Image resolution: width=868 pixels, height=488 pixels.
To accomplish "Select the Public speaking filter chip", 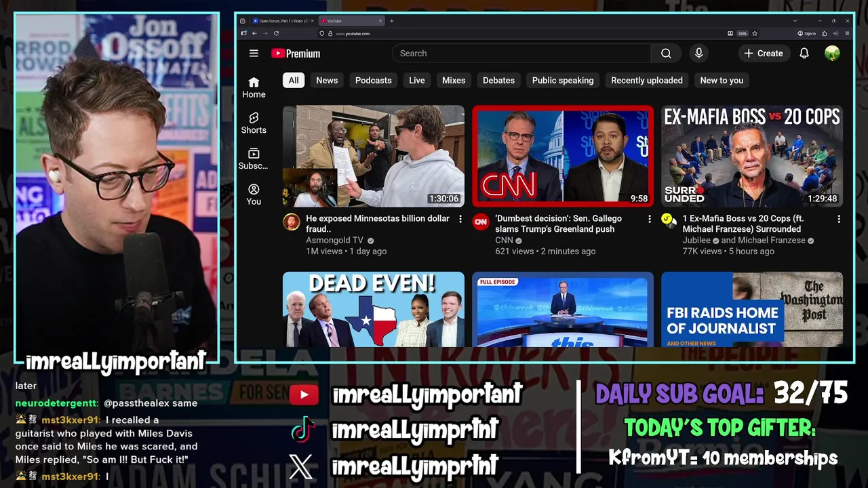I will (563, 80).
